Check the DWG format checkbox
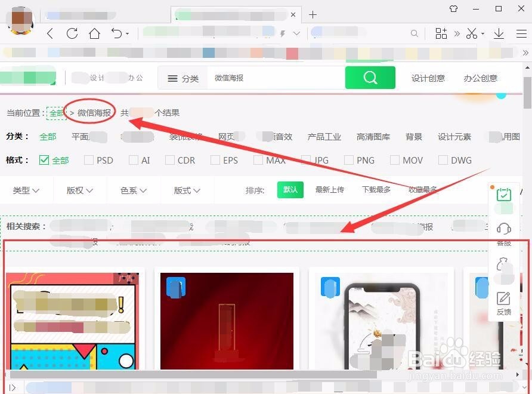Image resolution: width=532 pixels, height=394 pixels. click(x=443, y=160)
